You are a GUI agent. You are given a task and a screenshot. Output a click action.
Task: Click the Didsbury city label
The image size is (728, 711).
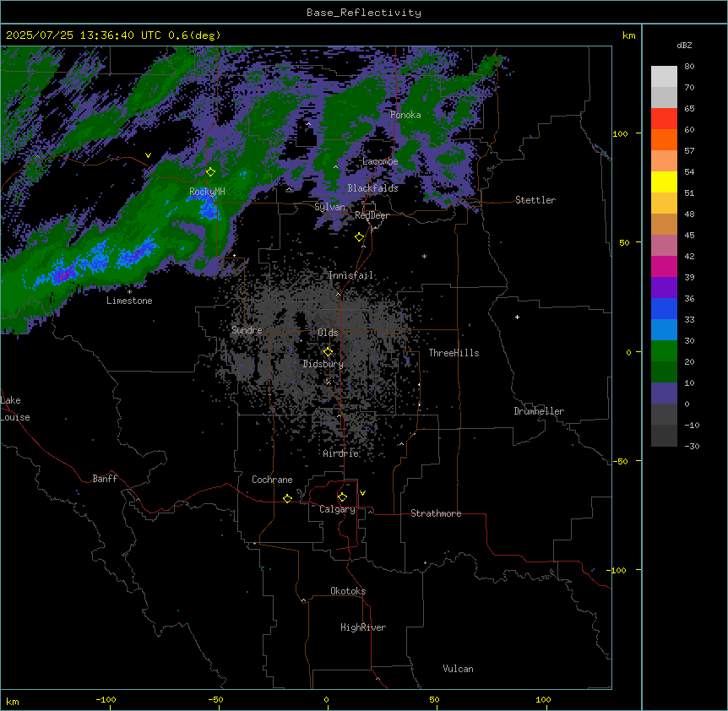pyautogui.click(x=323, y=364)
